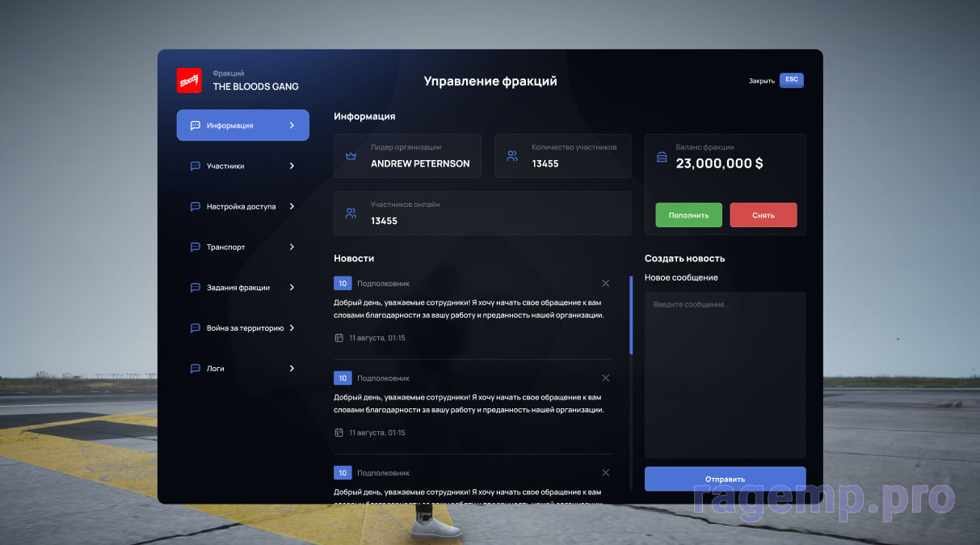The width and height of the screenshot is (980, 545).
Task: Click the Закрыть label
Action: (762, 81)
